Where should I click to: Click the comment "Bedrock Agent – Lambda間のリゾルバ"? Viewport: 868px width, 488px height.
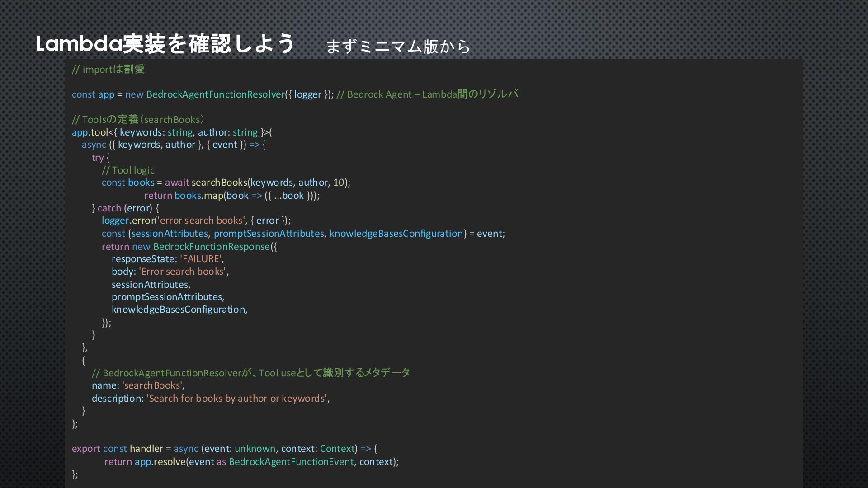click(x=433, y=94)
